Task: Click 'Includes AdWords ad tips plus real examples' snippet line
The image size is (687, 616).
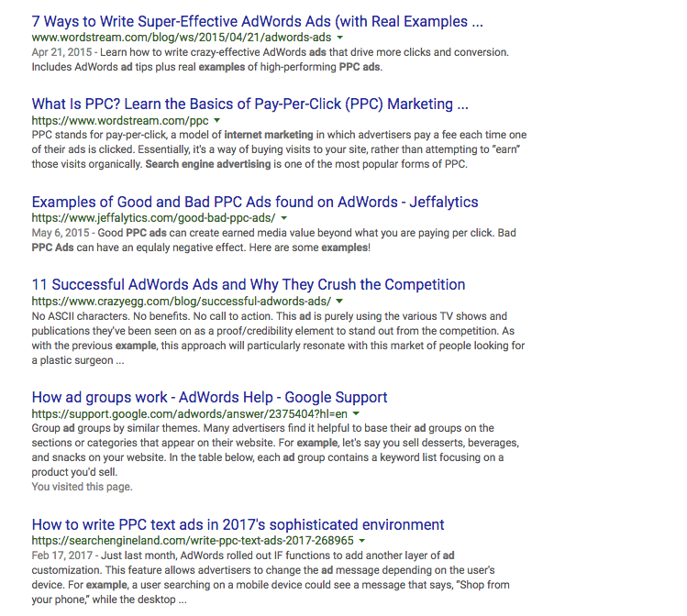Action: point(206,67)
